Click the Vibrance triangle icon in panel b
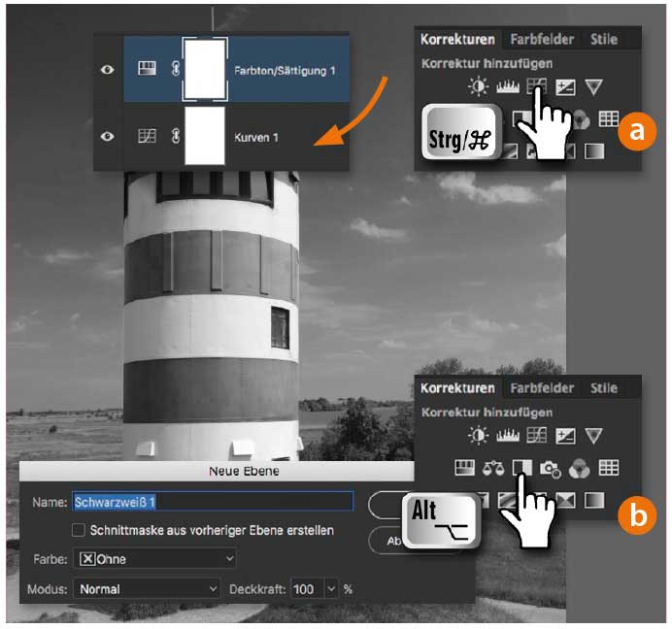672x629 pixels. coord(593,436)
